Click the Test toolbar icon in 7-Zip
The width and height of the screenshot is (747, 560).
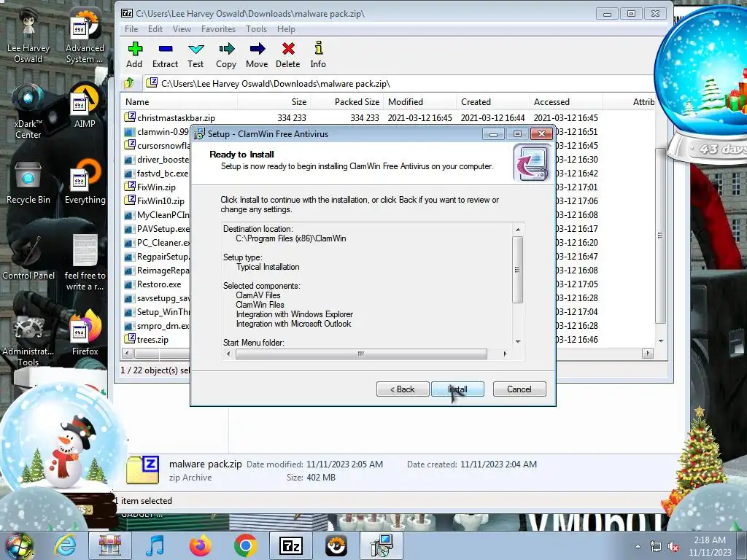point(196,55)
